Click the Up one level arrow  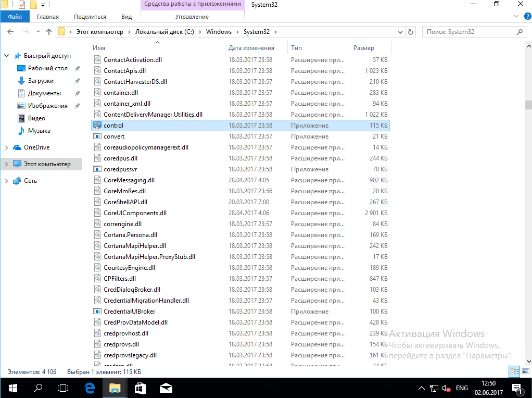pos(49,32)
